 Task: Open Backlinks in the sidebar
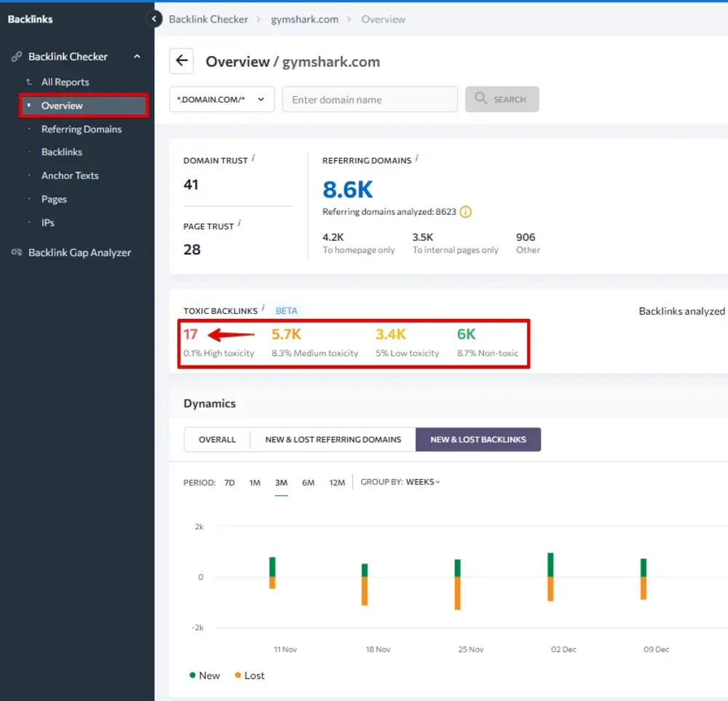(x=62, y=152)
